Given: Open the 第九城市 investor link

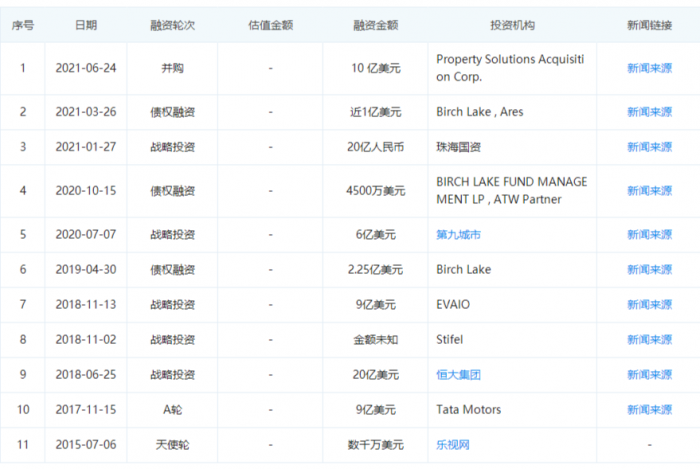Looking at the screenshot, I should pyautogui.click(x=458, y=234).
